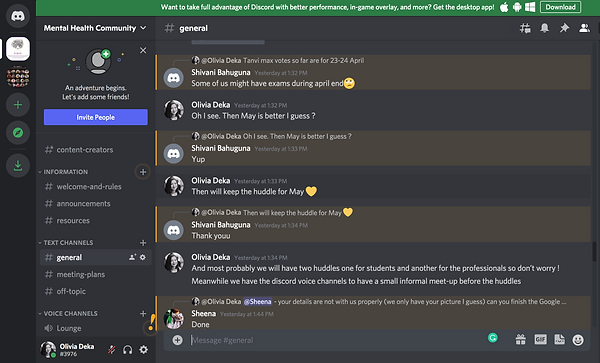Open the Threads icon in channel header
Viewport: 600px width, 363px height.
[525, 28]
